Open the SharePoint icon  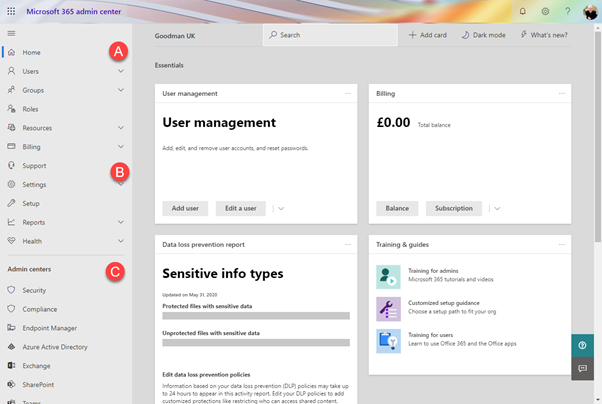tap(12, 384)
